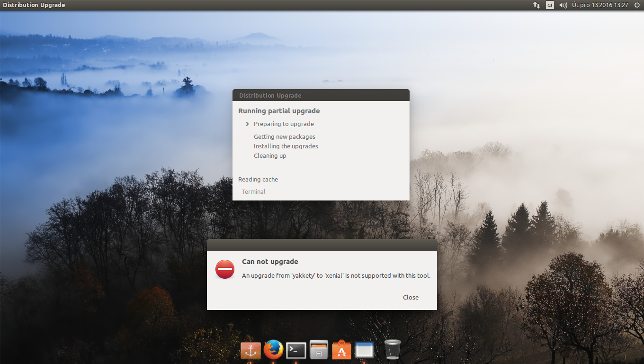Click the error dialog title bar

[322, 245]
